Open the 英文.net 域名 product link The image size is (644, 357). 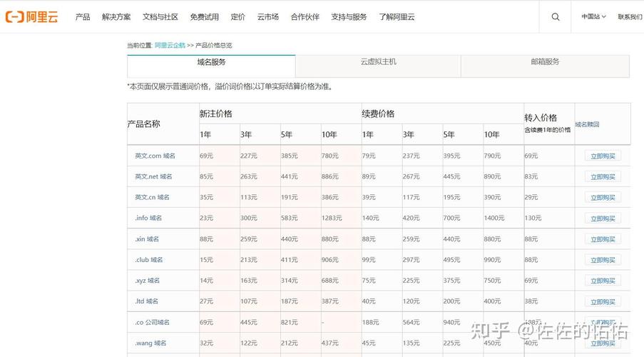[x=153, y=176]
